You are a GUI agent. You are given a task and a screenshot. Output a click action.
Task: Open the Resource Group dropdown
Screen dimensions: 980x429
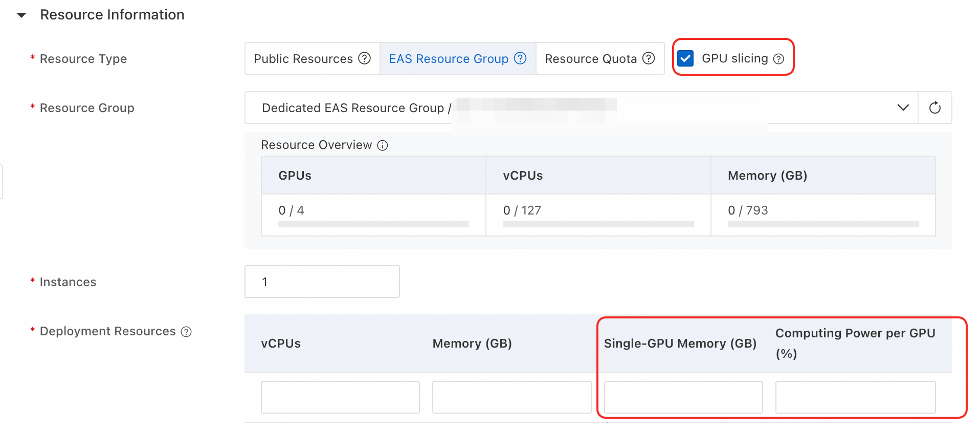[903, 108]
